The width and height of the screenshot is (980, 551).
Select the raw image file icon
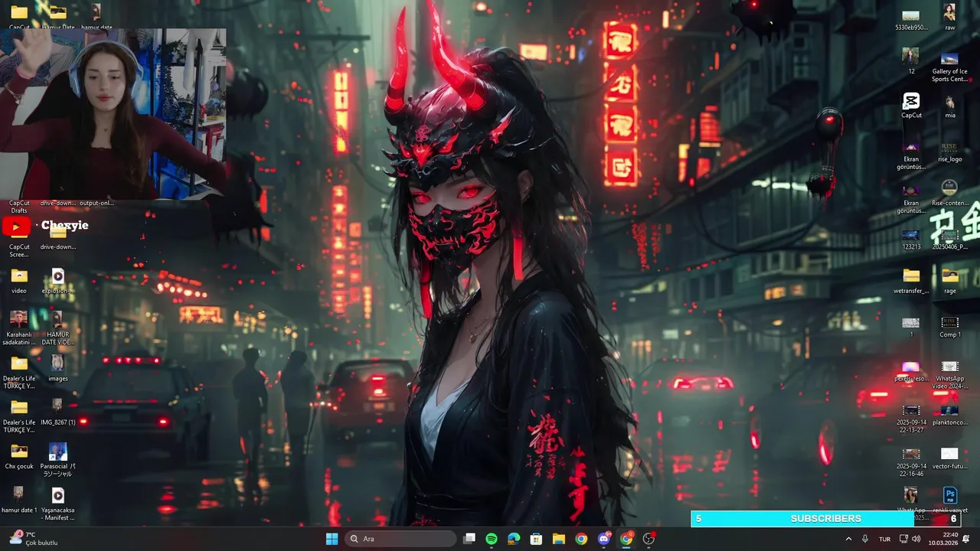(x=949, y=17)
